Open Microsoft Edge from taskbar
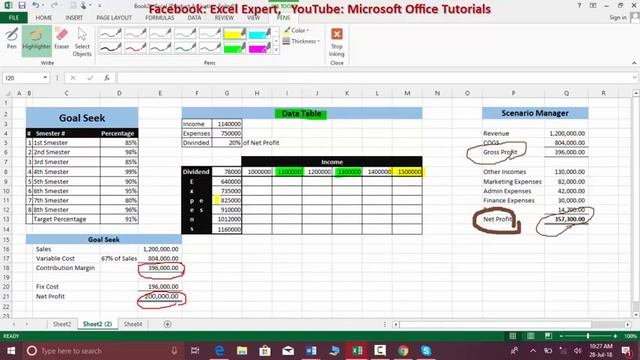This screenshot has height=360, width=640. pyautogui.click(x=219, y=351)
